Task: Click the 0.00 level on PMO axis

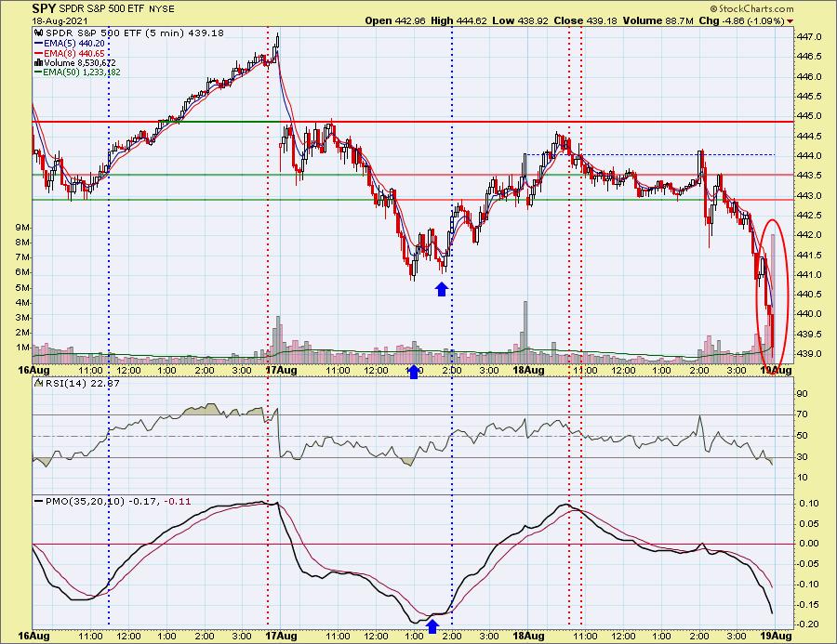Action: (x=809, y=544)
